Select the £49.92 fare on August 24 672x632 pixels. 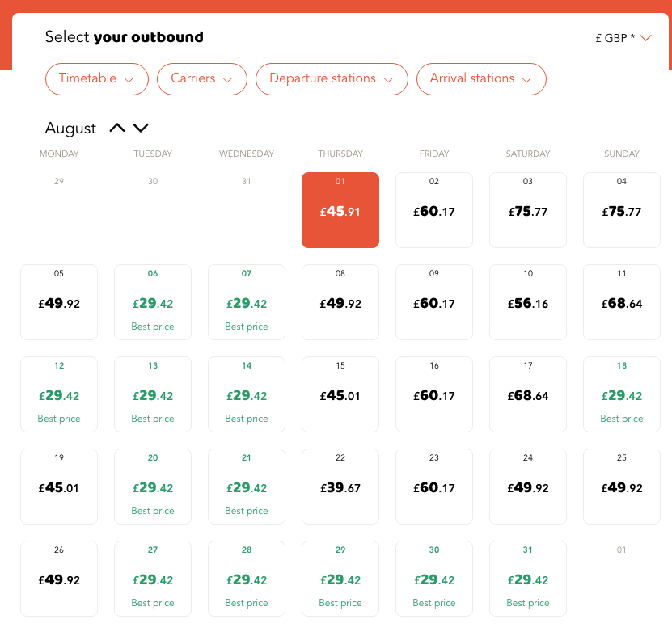[x=528, y=487]
